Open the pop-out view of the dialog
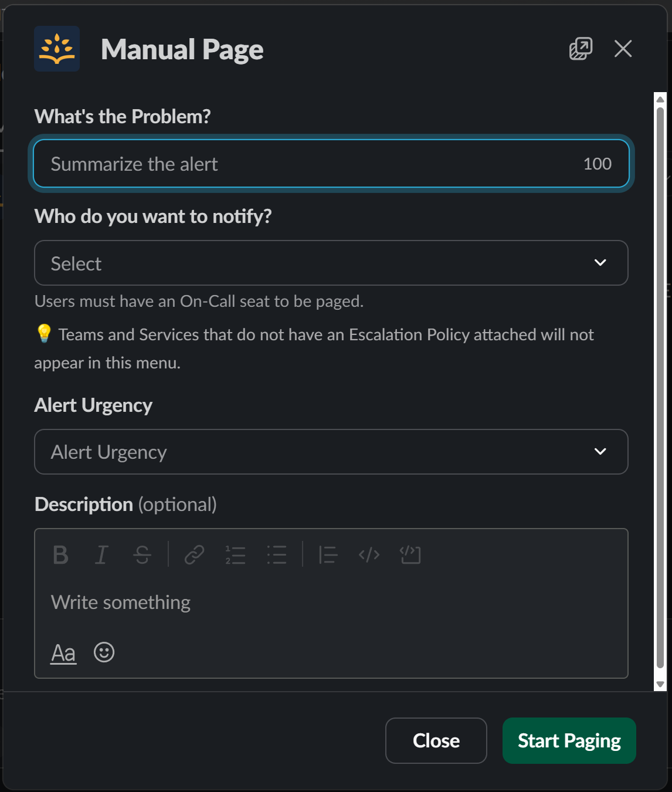The image size is (672, 792). click(581, 49)
